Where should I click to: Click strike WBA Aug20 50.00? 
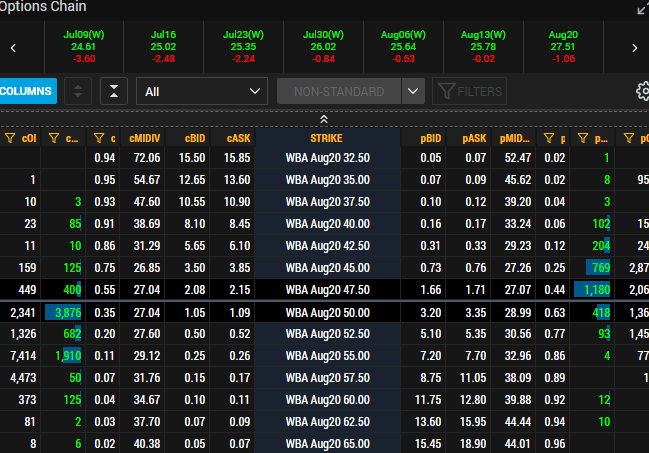[x=327, y=312]
